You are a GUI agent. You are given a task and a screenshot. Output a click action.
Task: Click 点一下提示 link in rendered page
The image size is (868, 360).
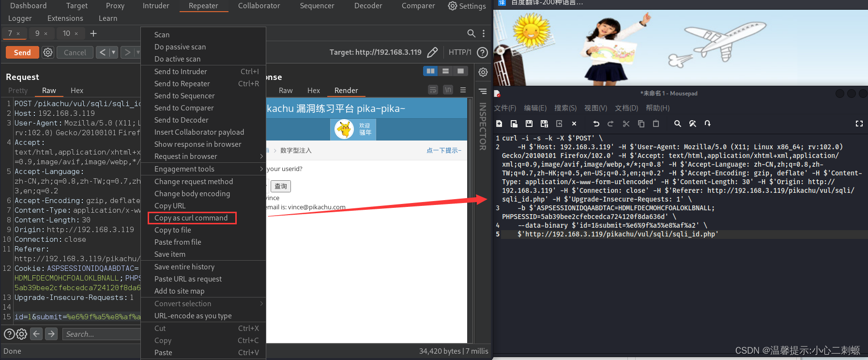(x=444, y=151)
